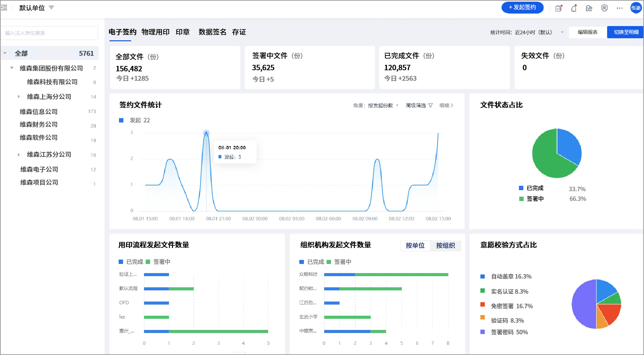Image resolution: width=644 pixels, height=355 pixels.
Task: Switch to the 数据签名 tab
Action: click(x=212, y=32)
